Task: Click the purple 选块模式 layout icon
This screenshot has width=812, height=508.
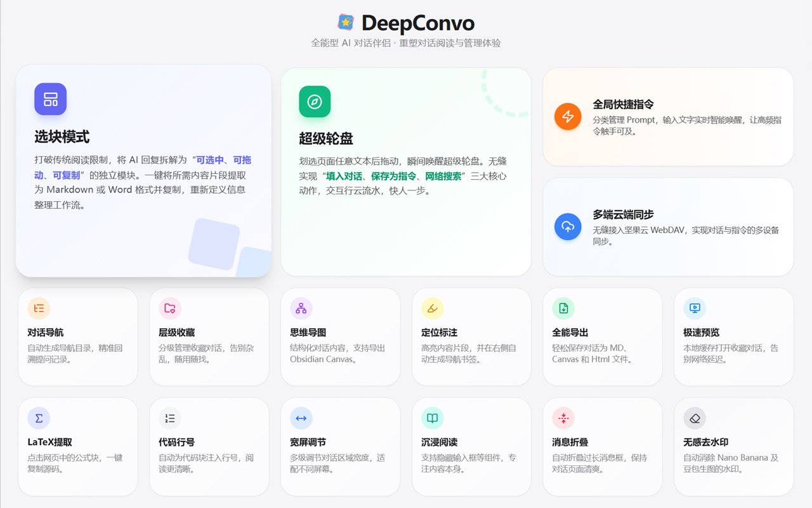Action: (50, 99)
